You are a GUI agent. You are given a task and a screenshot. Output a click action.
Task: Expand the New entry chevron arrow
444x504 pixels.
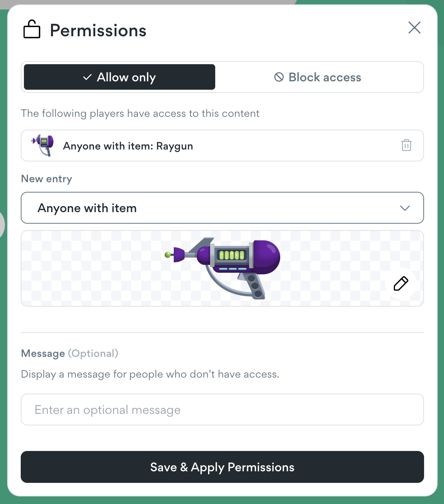[x=405, y=208]
